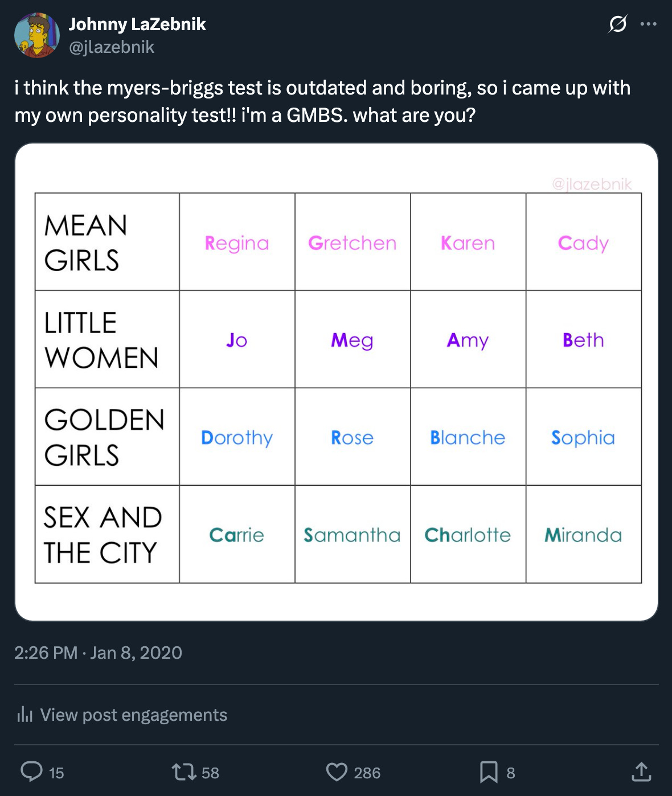Open the personality test chart image
The width and height of the screenshot is (672, 796).
pos(336,381)
